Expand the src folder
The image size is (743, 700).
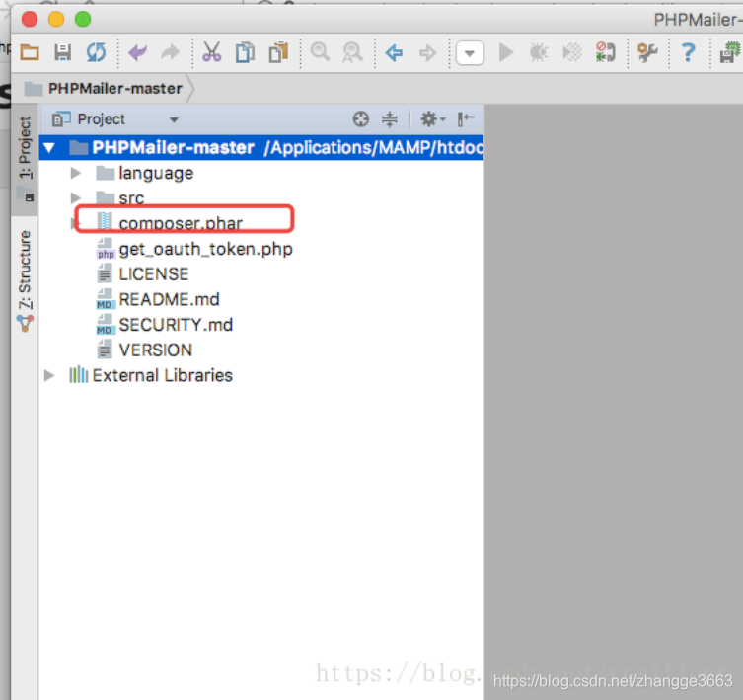click(75, 197)
